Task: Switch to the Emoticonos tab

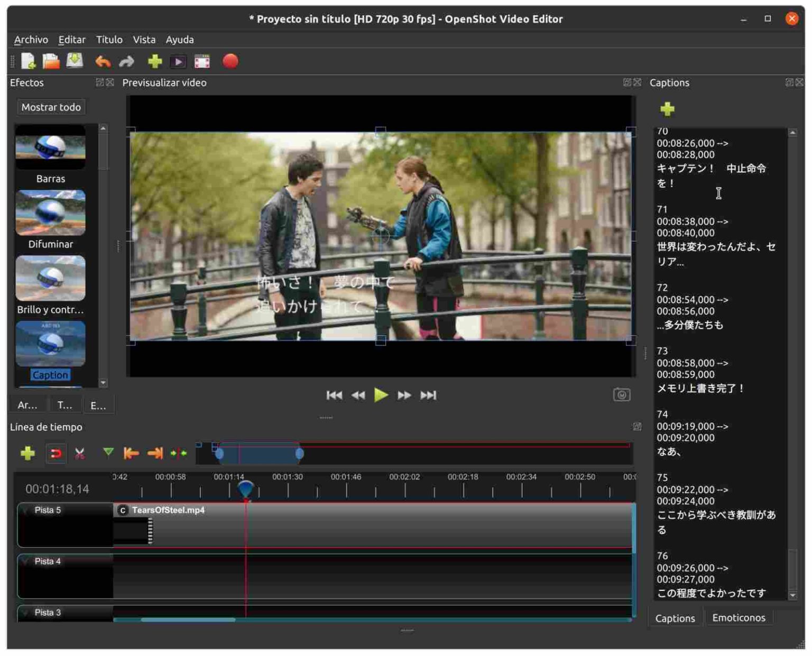Action: (738, 618)
